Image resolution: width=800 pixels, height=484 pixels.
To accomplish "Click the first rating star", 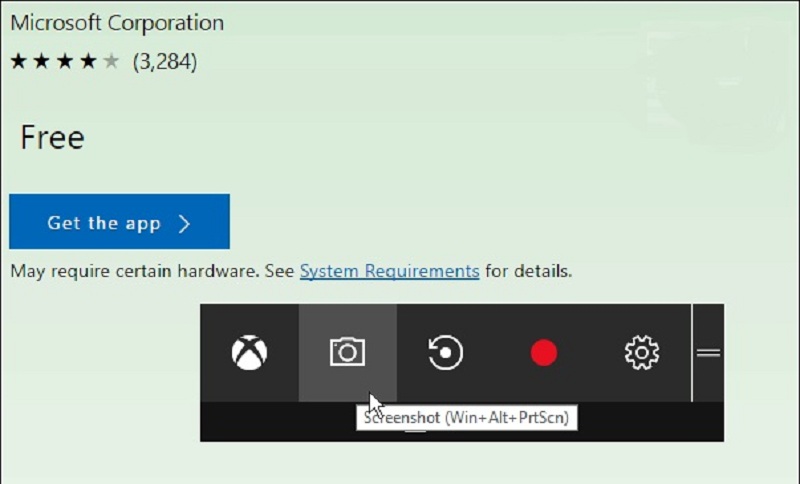I will [x=19, y=62].
